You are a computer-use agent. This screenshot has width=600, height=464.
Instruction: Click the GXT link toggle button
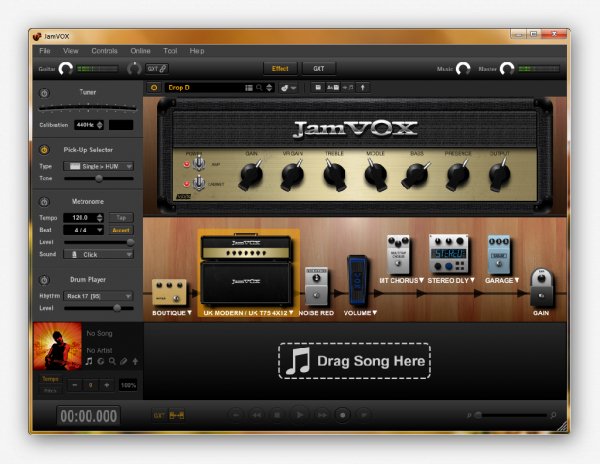[157, 69]
